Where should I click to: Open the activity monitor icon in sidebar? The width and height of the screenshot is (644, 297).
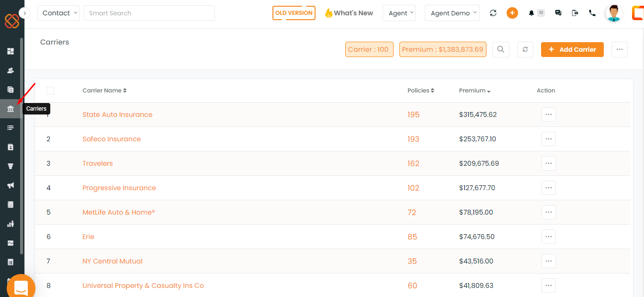tap(11, 243)
